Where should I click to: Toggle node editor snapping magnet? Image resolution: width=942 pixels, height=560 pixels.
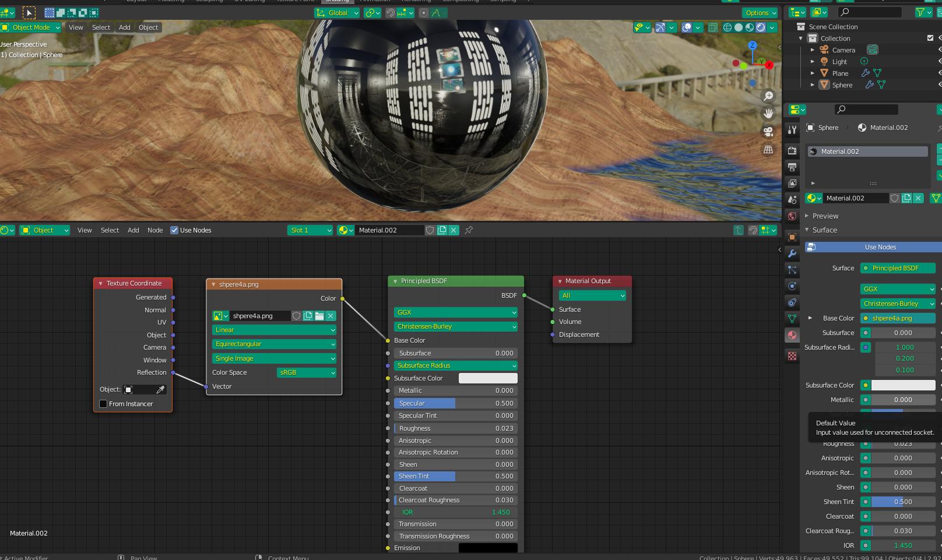point(753,230)
